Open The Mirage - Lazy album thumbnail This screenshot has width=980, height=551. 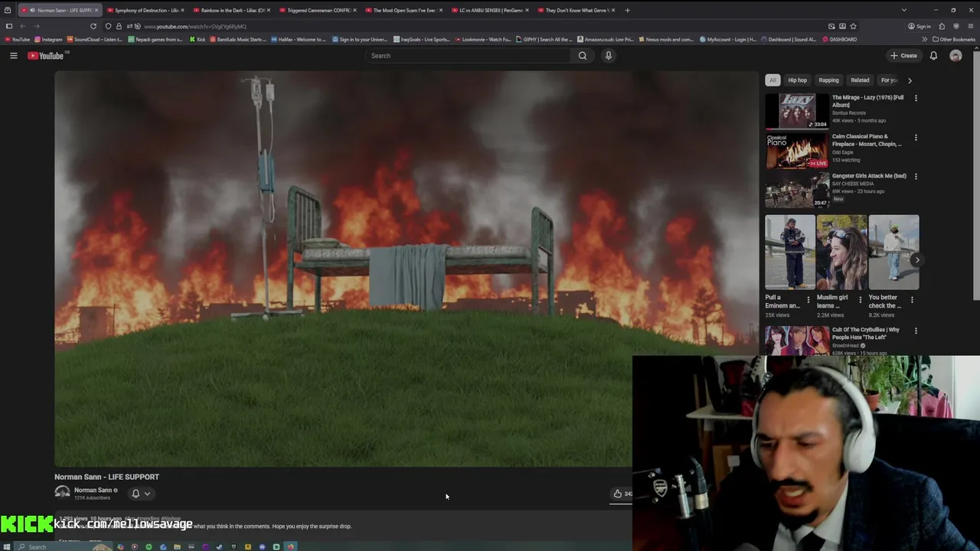[x=797, y=112]
